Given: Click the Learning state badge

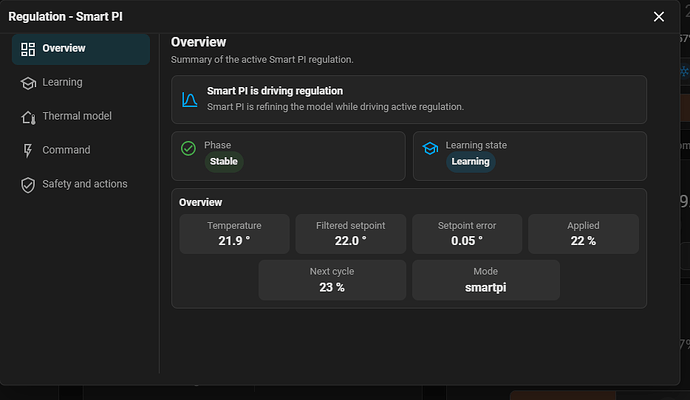Looking at the screenshot, I should point(470,161).
